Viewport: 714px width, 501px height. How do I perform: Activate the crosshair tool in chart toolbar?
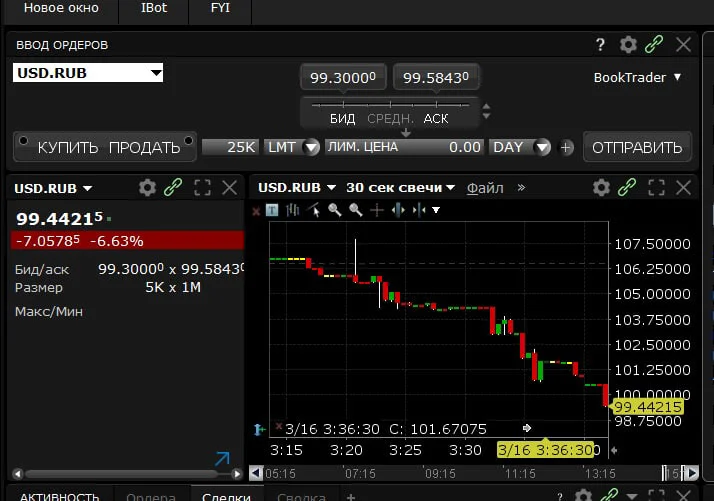(x=377, y=210)
